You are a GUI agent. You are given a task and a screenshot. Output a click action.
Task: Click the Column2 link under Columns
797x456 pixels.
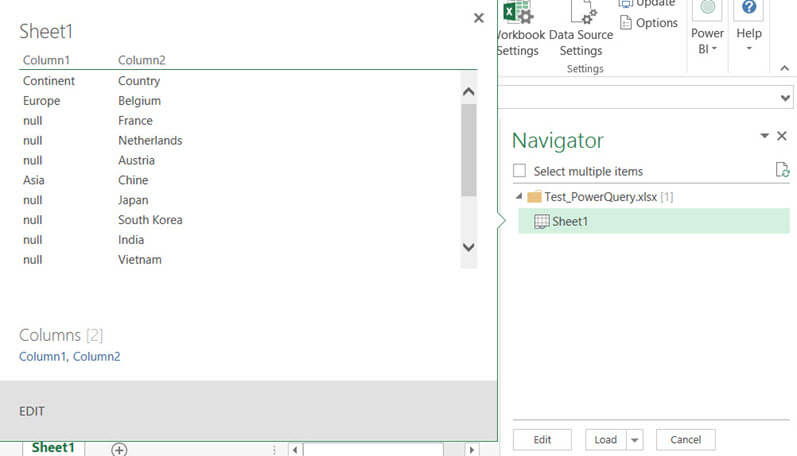tap(97, 356)
